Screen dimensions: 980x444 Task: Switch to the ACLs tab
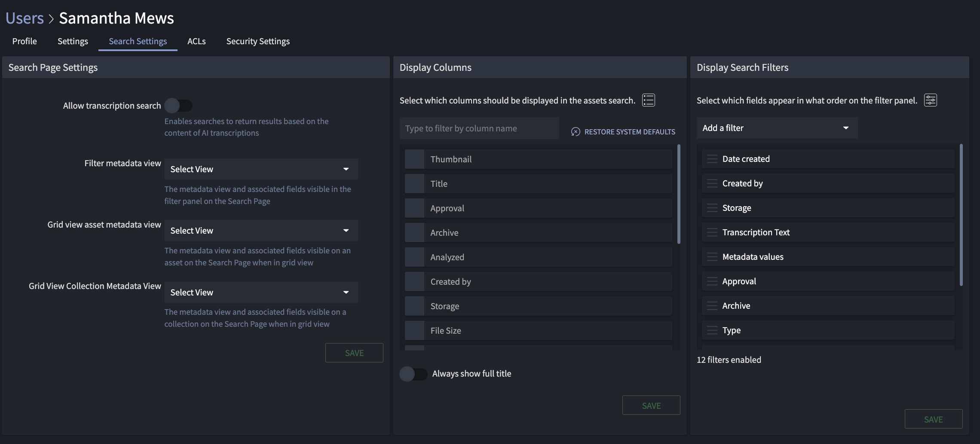[x=196, y=41]
